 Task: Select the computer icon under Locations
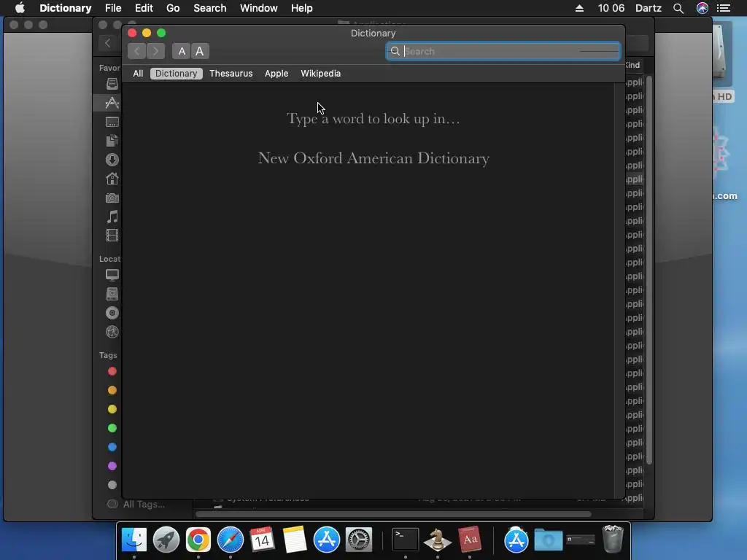pos(112,275)
